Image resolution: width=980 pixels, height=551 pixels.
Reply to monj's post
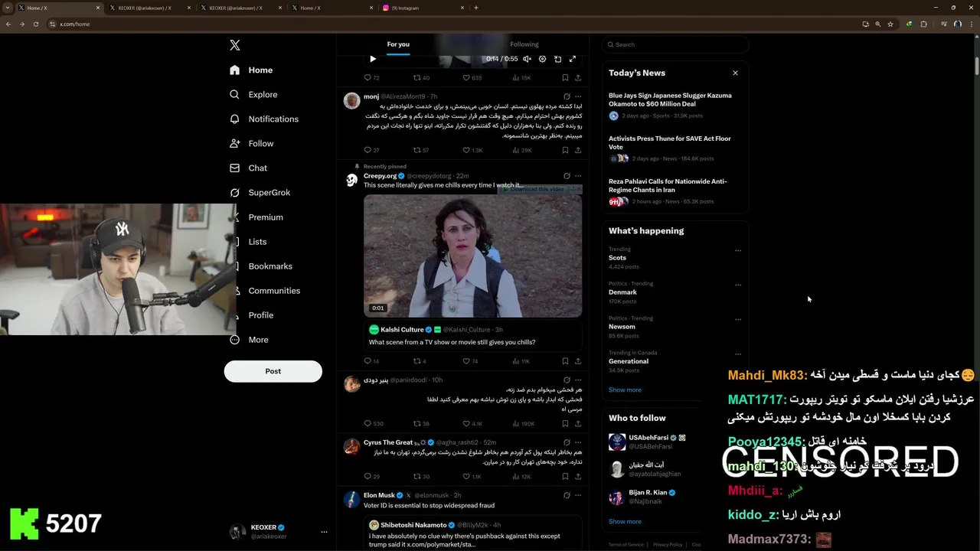tap(371, 150)
